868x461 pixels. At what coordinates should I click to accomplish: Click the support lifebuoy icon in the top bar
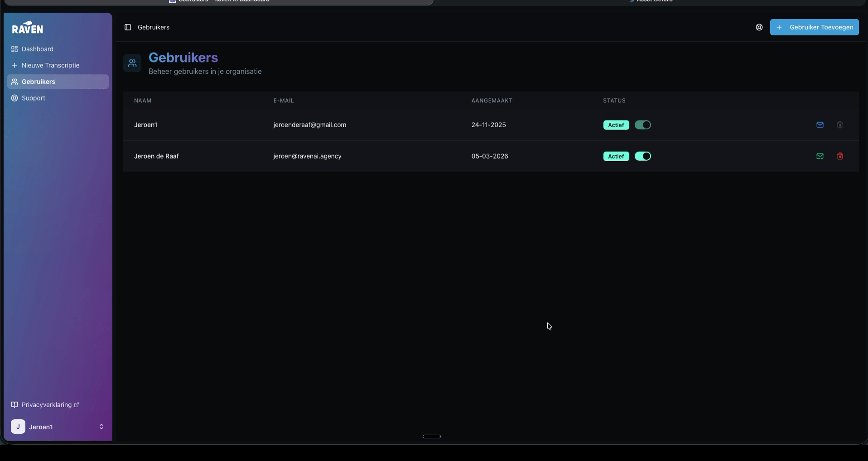(x=759, y=27)
